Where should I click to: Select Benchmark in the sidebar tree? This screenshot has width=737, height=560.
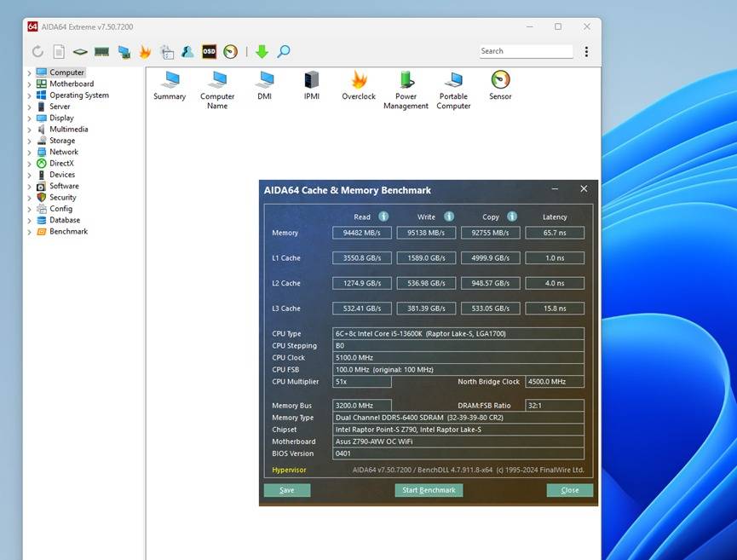pos(68,231)
